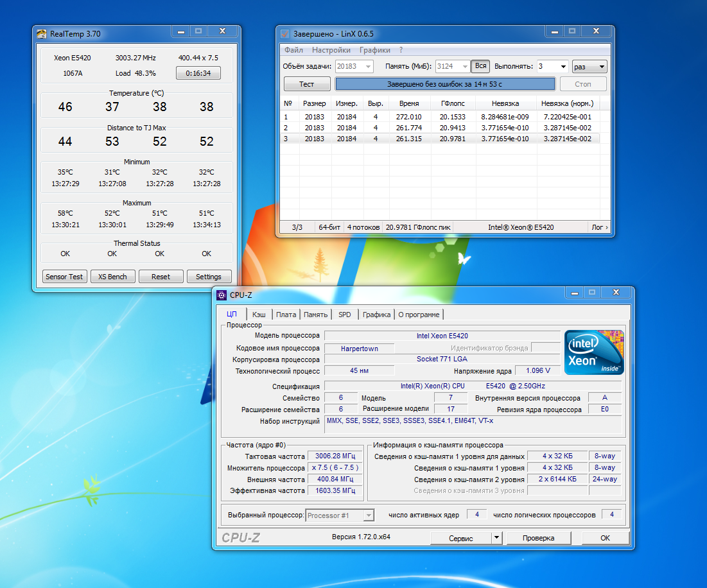Open the Настройки menu in LinX
707x588 pixels.
coord(331,50)
